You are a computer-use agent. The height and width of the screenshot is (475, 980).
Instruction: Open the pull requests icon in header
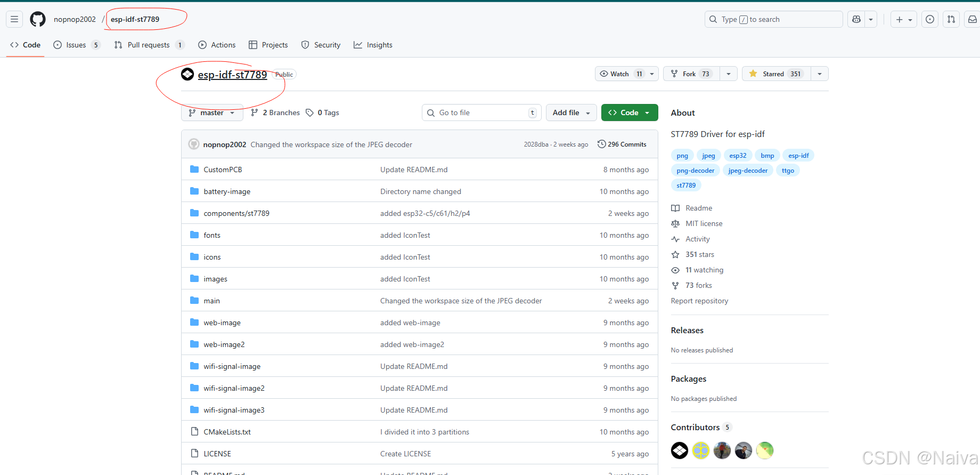tap(951, 19)
